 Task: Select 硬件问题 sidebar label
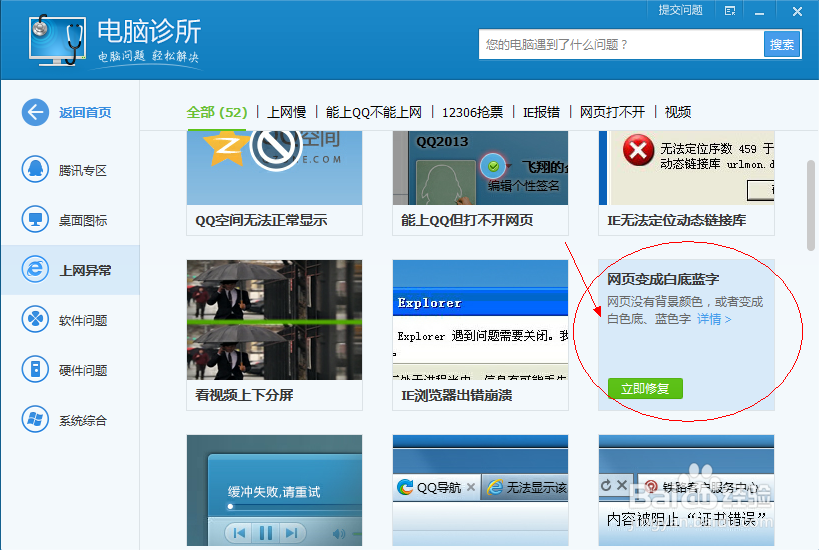coord(83,370)
